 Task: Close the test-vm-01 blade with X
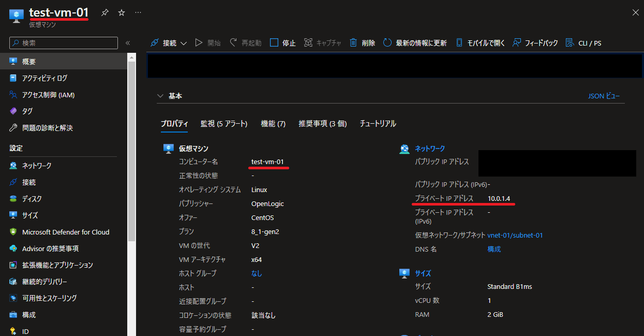tap(636, 12)
